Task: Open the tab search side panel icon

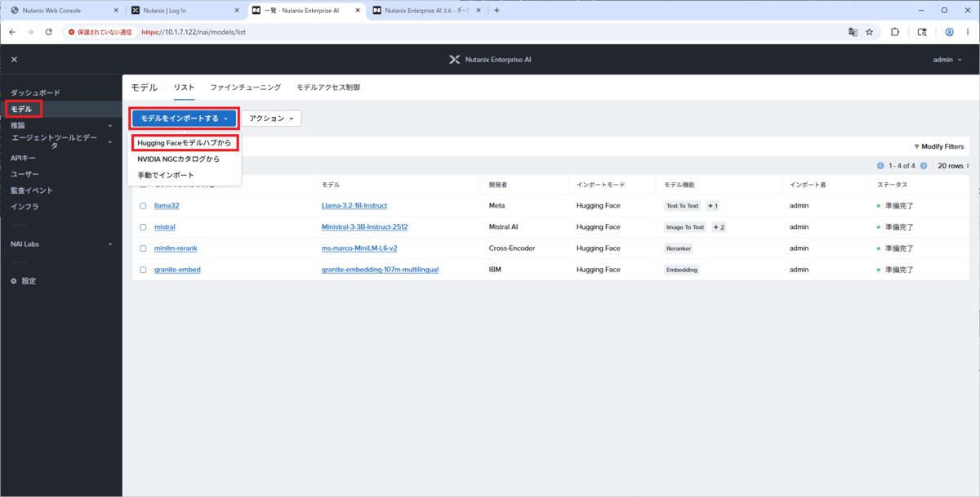Action: pos(922,32)
